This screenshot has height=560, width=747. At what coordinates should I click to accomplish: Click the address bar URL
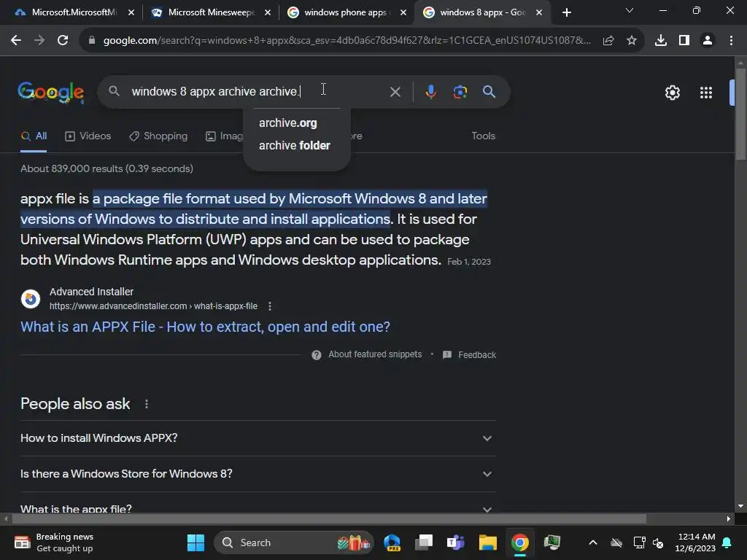[347, 41]
